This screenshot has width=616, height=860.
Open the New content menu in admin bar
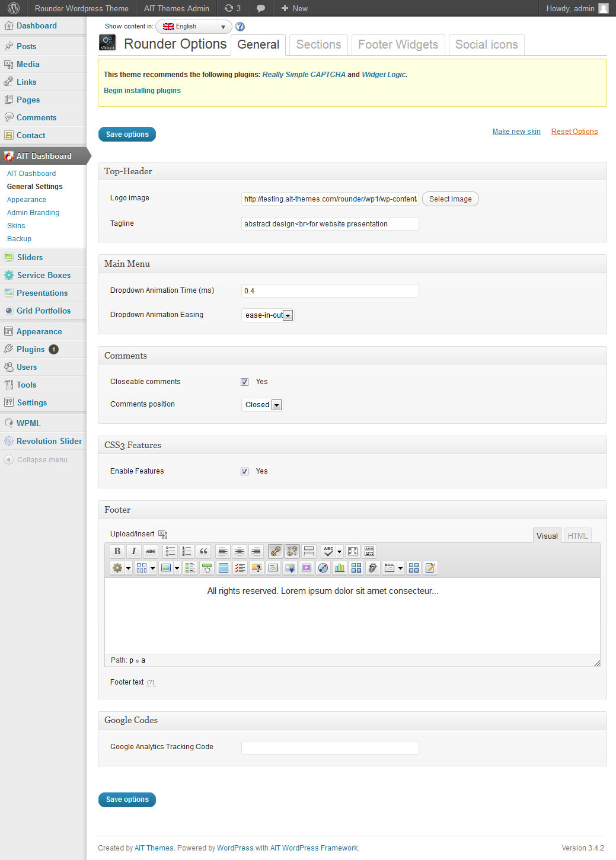tap(294, 8)
